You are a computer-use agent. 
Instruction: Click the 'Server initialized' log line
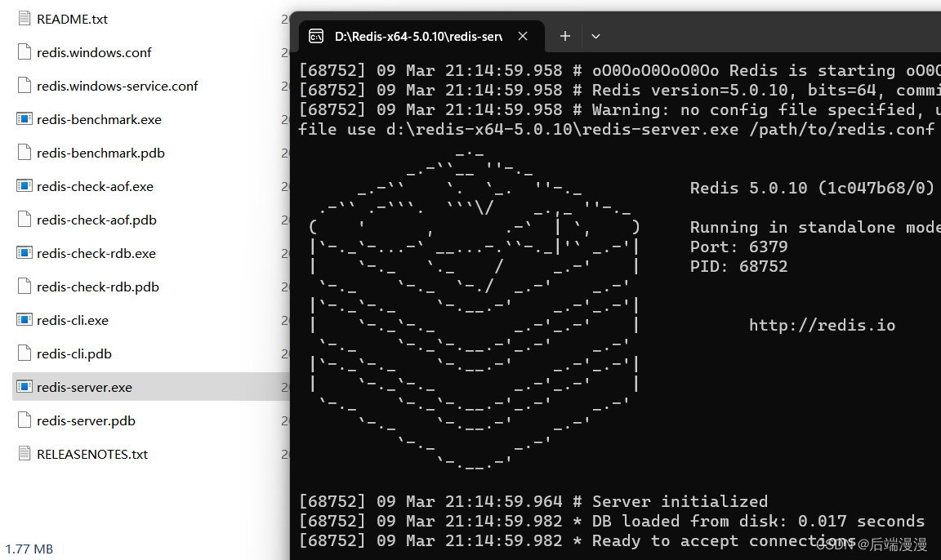533,501
